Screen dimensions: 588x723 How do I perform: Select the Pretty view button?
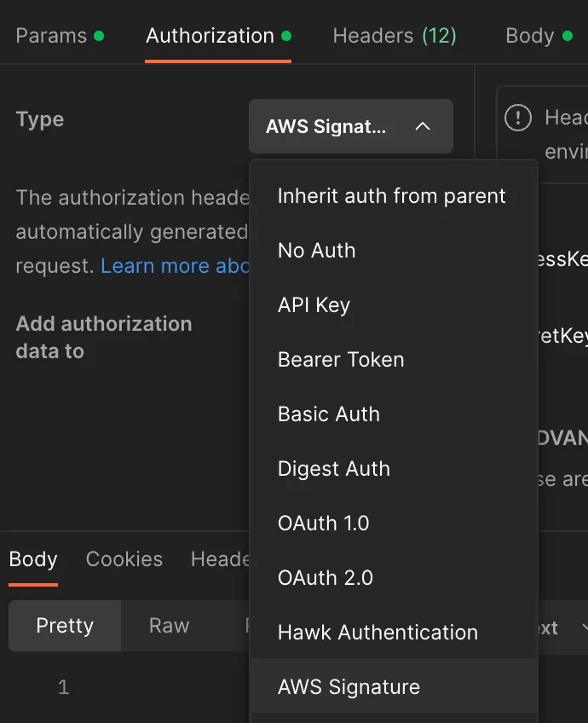pos(65,626)
